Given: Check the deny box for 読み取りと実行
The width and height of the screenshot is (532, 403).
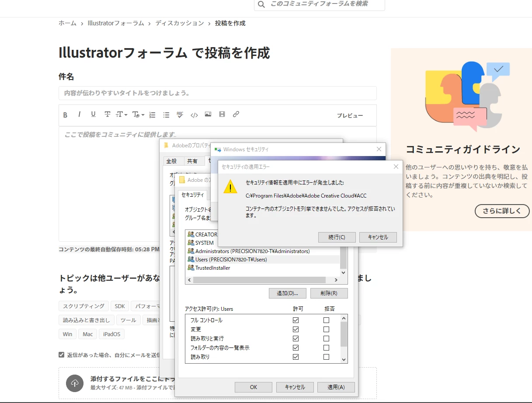Looking at the screenshot, I should click(x=326, y=338).
